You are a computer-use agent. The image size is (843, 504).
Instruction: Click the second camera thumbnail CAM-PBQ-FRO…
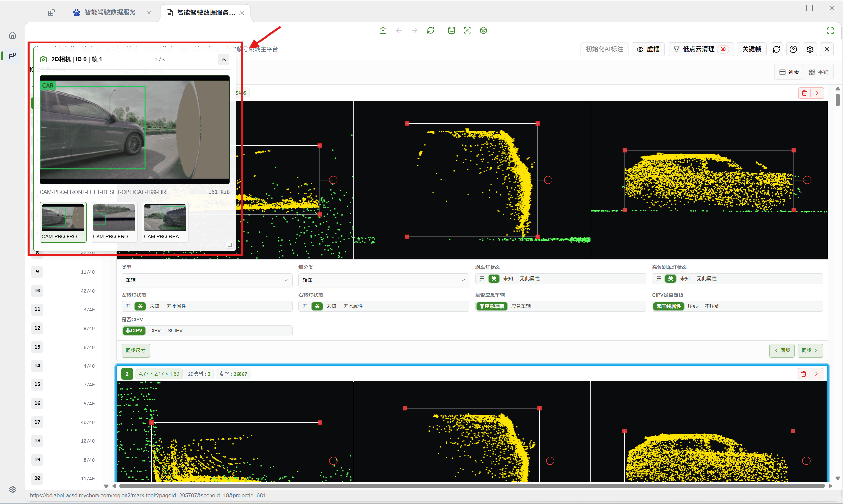(114, 222)
